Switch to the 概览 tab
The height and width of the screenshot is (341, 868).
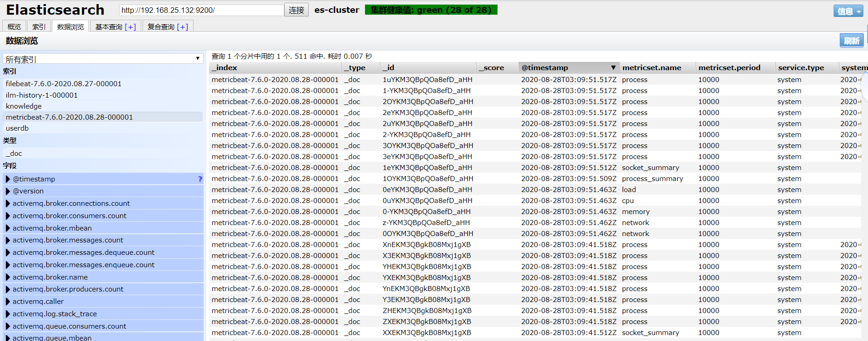point(14,27)
